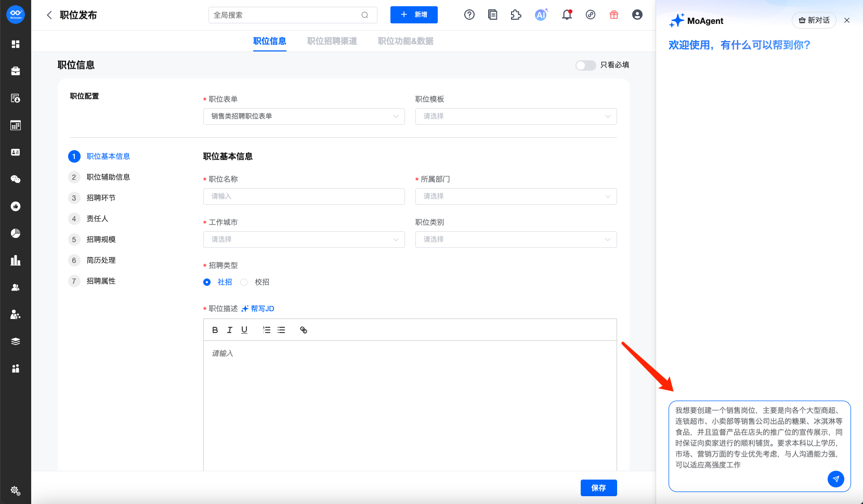The image size is (863, 504).
Task: Click the 帮写JD link
Action: pos(258,309)
